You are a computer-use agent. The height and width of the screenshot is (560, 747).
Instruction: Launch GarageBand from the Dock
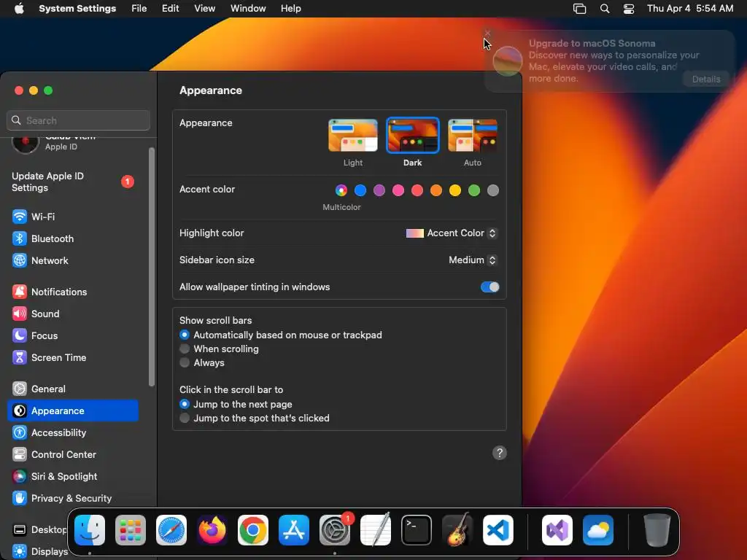pyautogui.click(x=457, y=530)
